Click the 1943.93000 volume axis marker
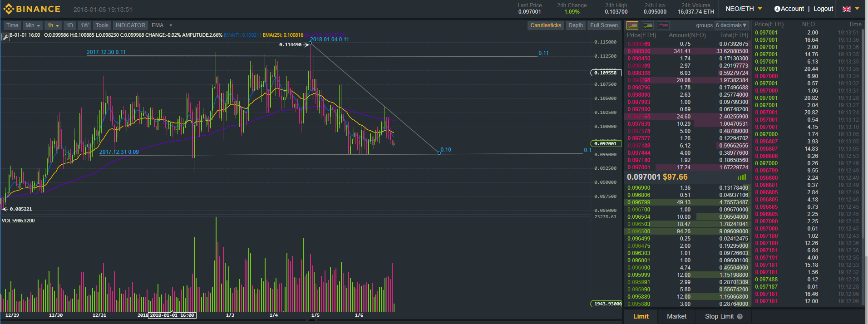 [607, 304]
